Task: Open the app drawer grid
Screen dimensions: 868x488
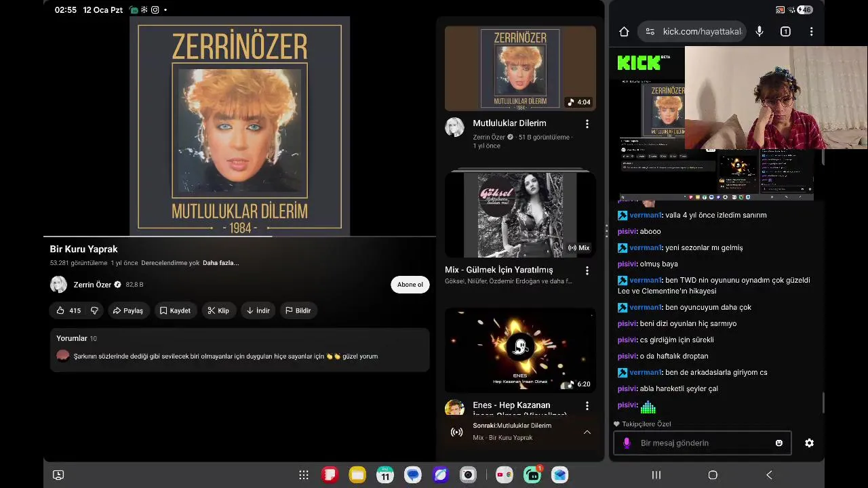Action: 304,475
